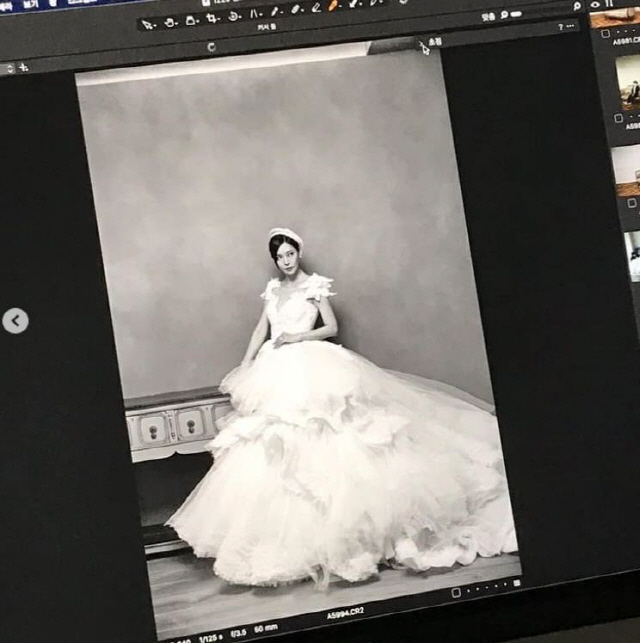Go back with the round left-arrow button

pos(15,321)
